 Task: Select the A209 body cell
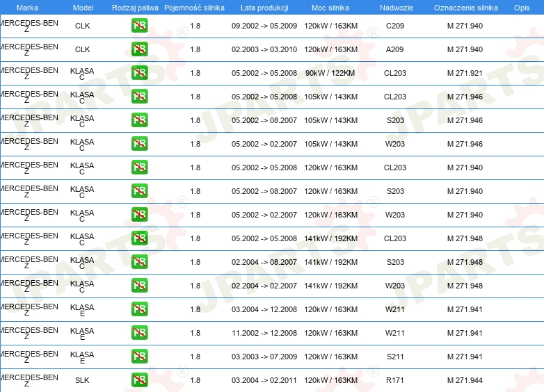pos(395,49)
